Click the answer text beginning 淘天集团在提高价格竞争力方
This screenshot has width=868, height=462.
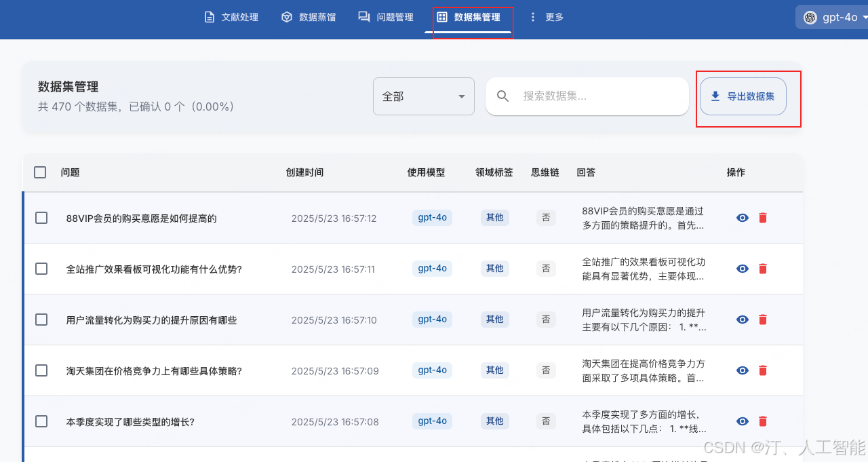tap(644, 370)
